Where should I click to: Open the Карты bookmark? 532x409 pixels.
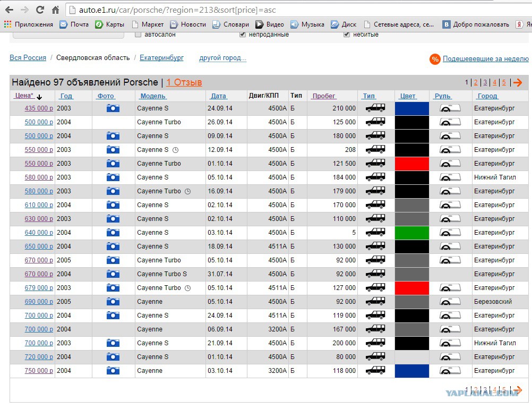109,24
